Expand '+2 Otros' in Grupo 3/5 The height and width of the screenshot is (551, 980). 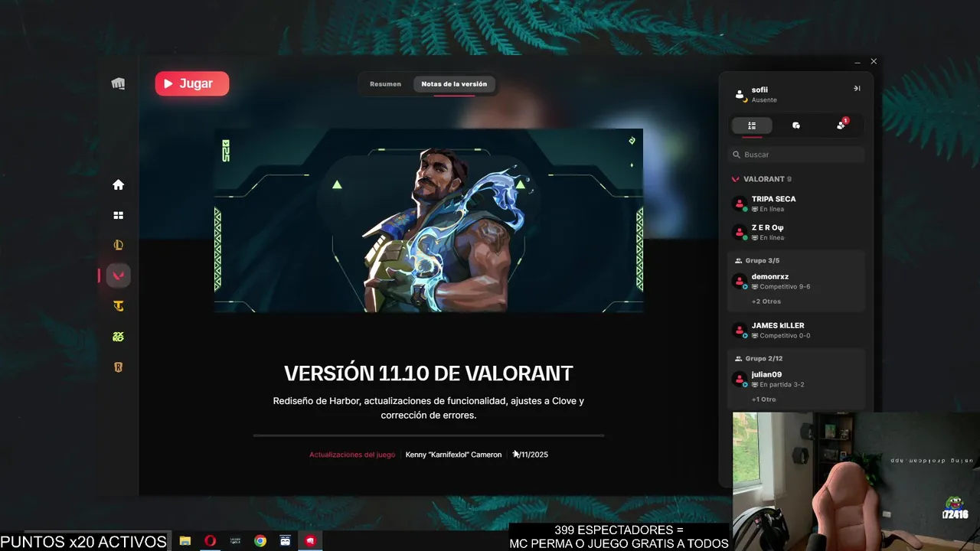(x=766, y=302)
